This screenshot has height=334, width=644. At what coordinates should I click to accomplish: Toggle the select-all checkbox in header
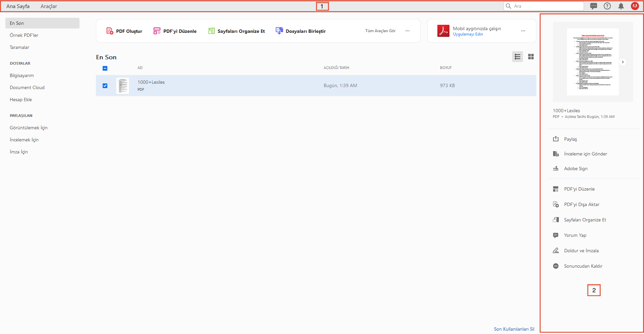[x=105, y=68]
